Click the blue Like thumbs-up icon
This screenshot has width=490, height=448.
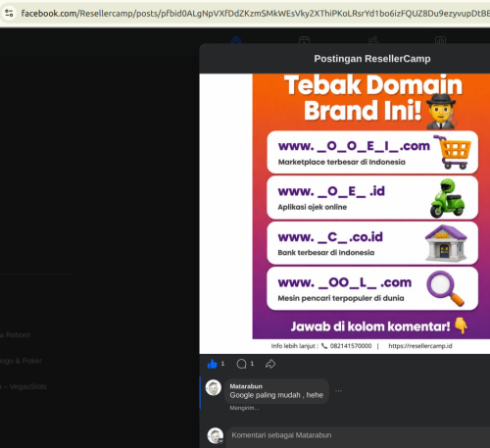click(213, 364)
